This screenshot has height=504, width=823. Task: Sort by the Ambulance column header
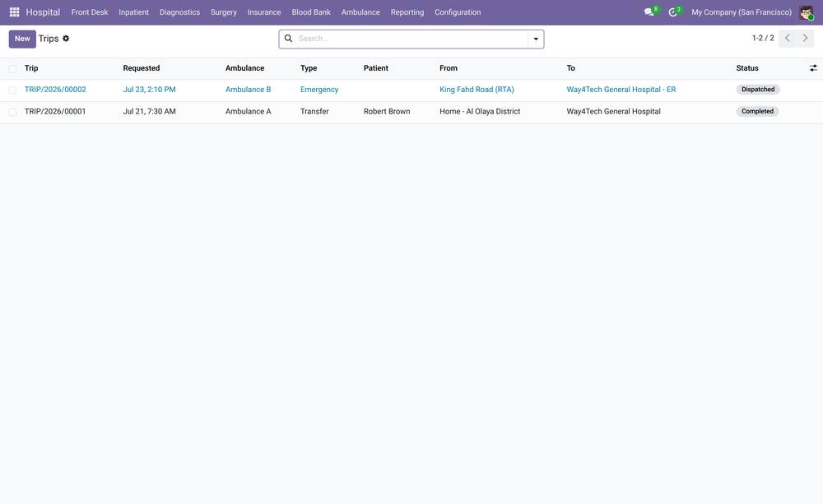(244, 68)
